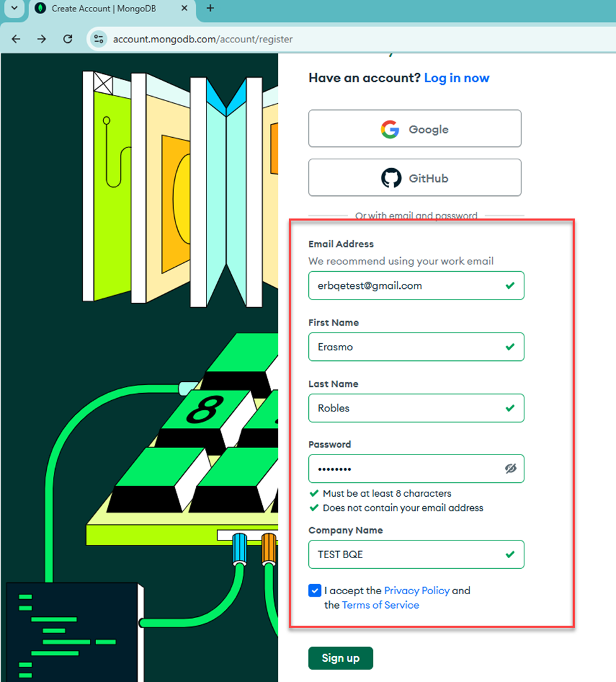The image size is (616, 682).
Task: Toggle password visibility eye icon
Action: point(510,468)
